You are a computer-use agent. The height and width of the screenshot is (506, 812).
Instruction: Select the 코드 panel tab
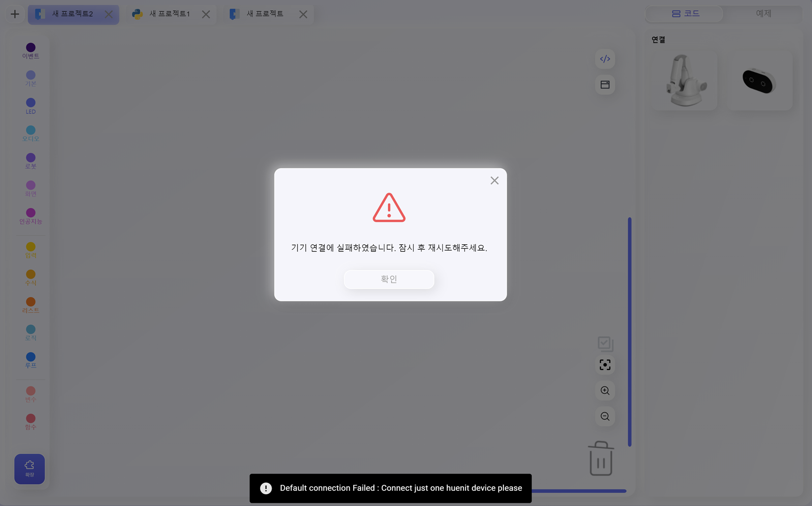click(685, 13)
